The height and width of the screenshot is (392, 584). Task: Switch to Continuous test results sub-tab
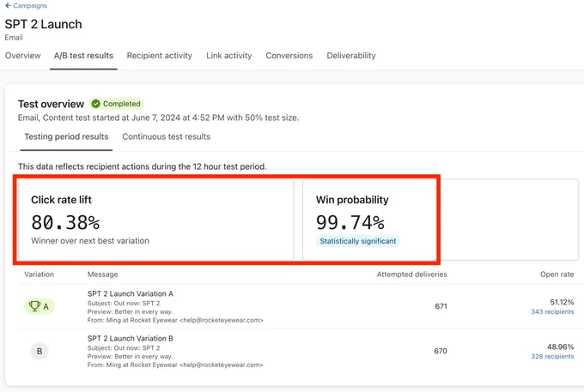pyautogui.click(x=166, y=136)
